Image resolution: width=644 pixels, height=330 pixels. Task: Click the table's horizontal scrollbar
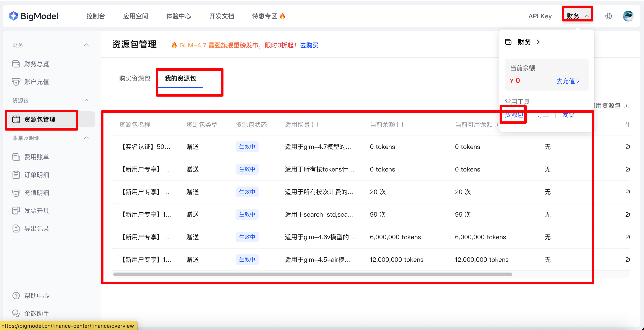[x=313, y=274]
